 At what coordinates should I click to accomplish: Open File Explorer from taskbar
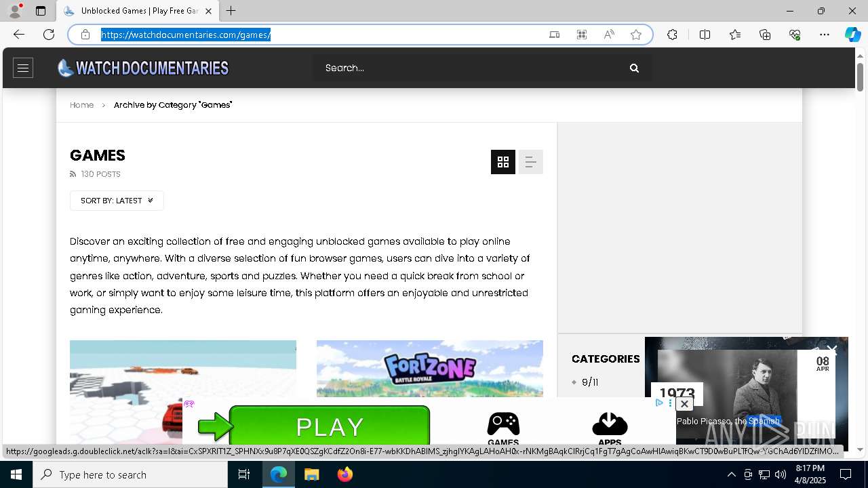pyautogui.click(x=312, y=474)
